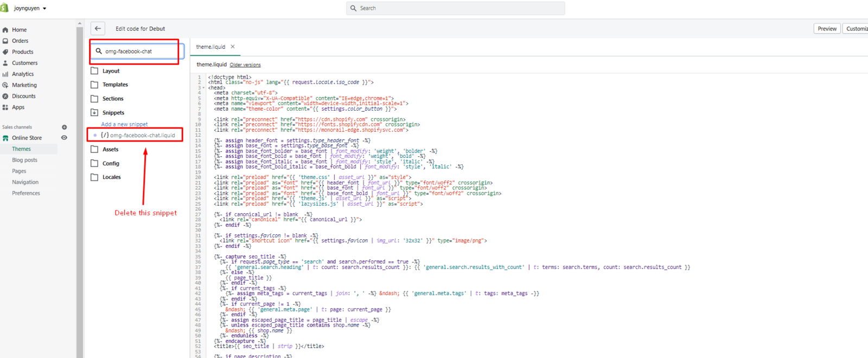868x358 pixels.
Task: Open the joynguyen account dropdown
Action: coord(30,8)
